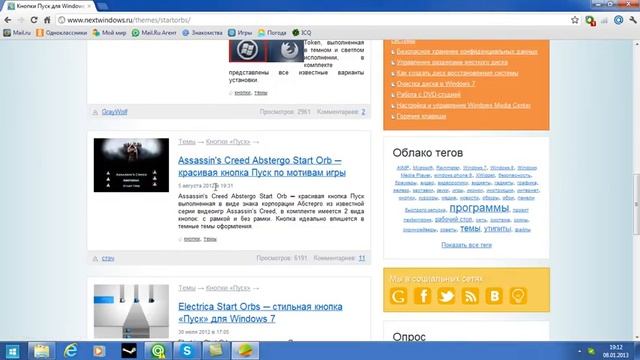Click green shield extension icon with badge

pyautogui.click(x=590, y=20)
